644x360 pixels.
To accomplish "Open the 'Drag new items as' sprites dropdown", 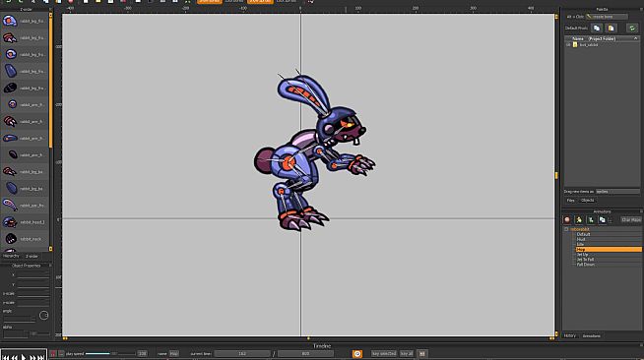I will coord(617,192).
